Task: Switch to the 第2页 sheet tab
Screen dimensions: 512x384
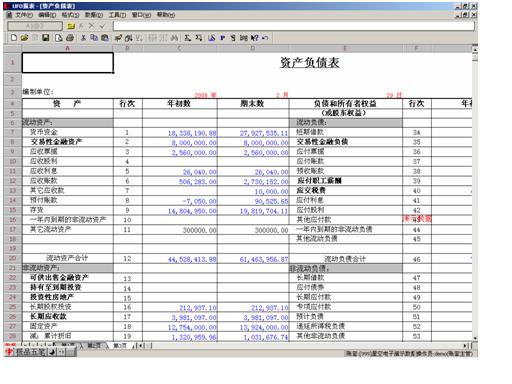Action: [x=94, y=345]
